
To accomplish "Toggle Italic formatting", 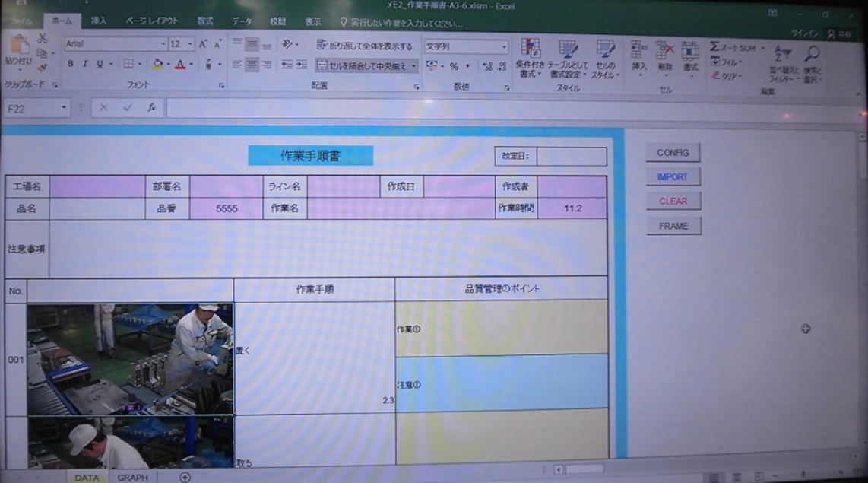I will point(84,64).
